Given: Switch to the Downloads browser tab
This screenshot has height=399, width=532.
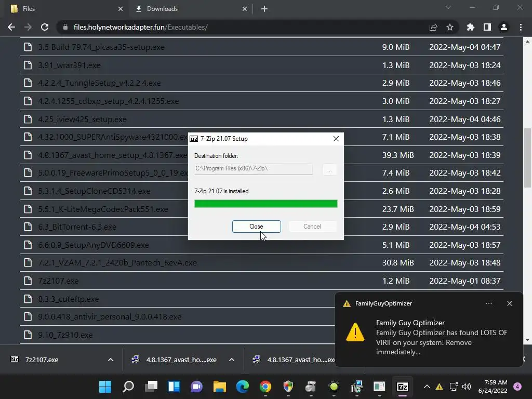Looking at the screenshot, I should (190, 9).
